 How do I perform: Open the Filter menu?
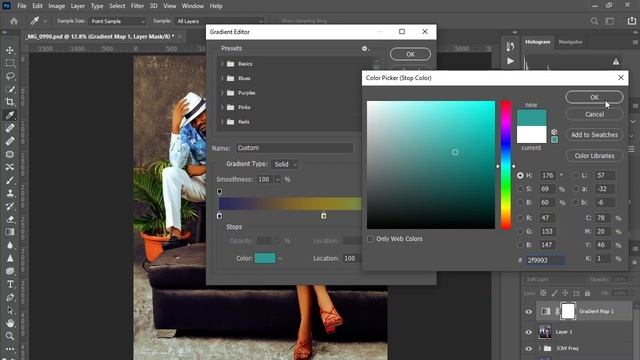coord(137,6)
